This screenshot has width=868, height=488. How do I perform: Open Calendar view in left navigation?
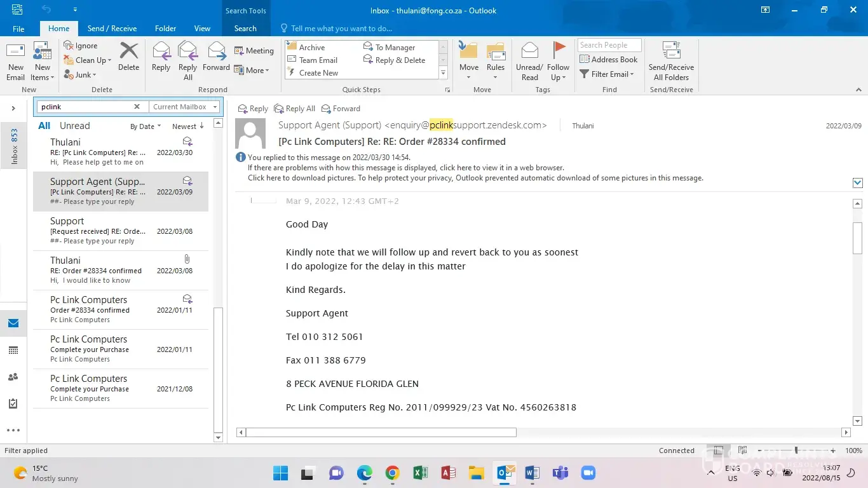13,350
